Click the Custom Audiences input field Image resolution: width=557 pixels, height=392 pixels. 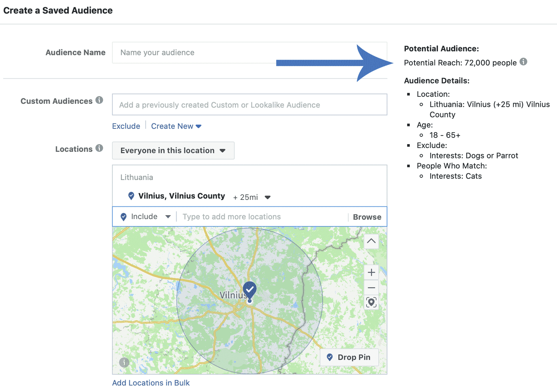pos(249,105)
